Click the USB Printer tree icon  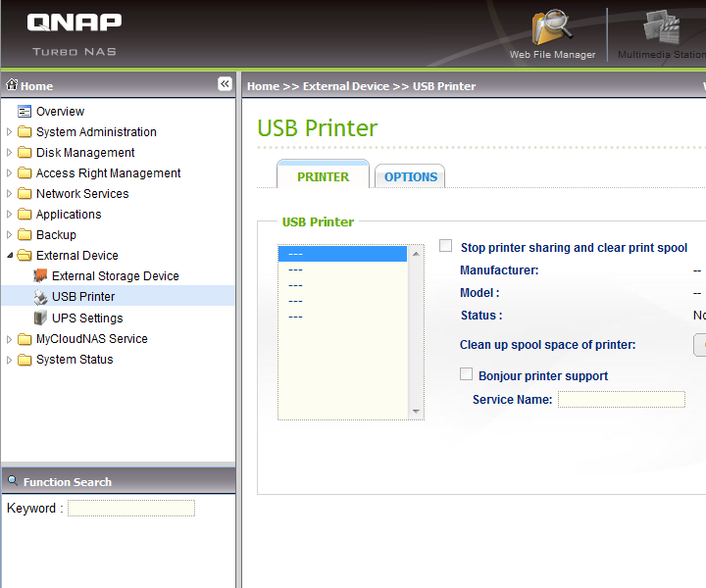point(40,297)
